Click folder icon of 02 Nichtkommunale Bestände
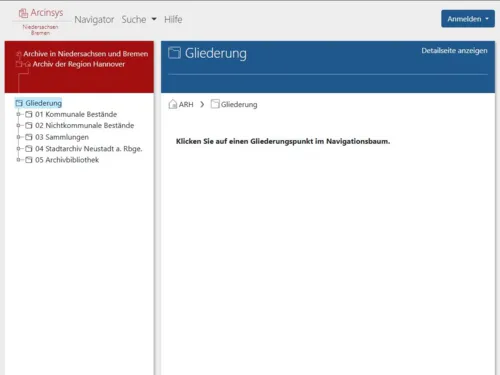The width and height of the screenshot is (500, 375). pos(29,125)
